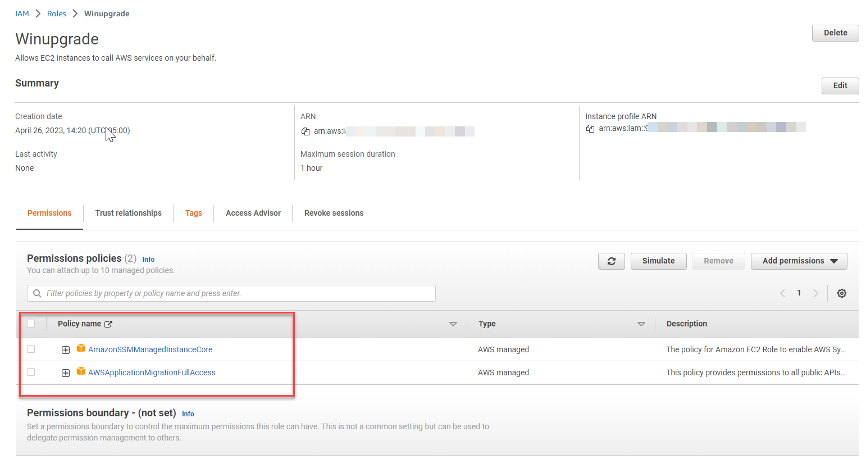866x460 pixels.
Task: Refresh the permissions policies list
Action: [x=611, y=261]
